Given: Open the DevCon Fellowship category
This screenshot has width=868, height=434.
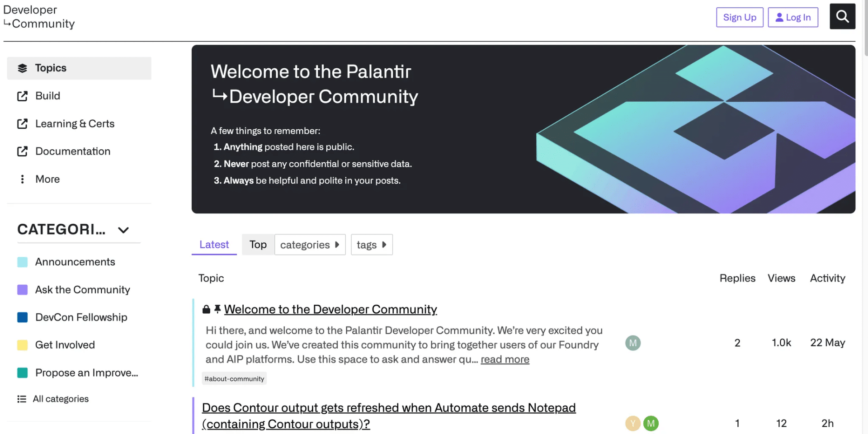Looking at the screenshot, I should coord(81,317).
